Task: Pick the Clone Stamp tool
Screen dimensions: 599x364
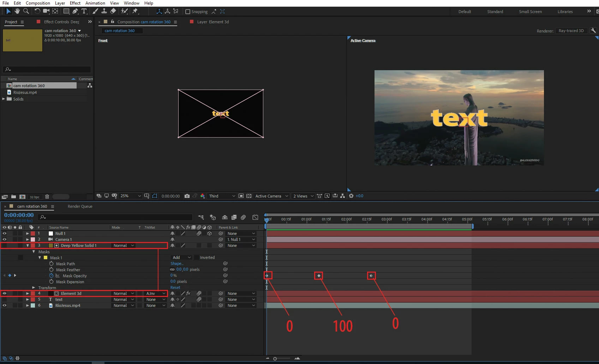Action: [x=104, y=11]
